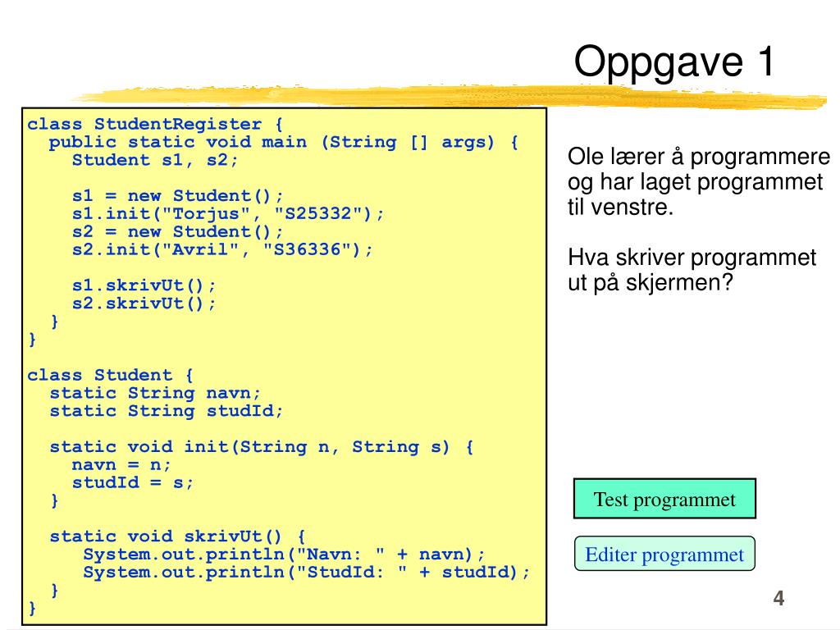This screenshot has width=840, height=630.
Task: Click the text 'og har laget programmet'
Action: [695, 182]
